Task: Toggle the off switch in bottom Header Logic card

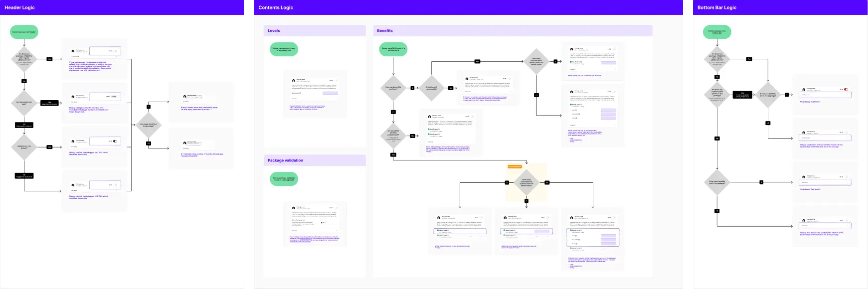Action: tap(115, 185)
